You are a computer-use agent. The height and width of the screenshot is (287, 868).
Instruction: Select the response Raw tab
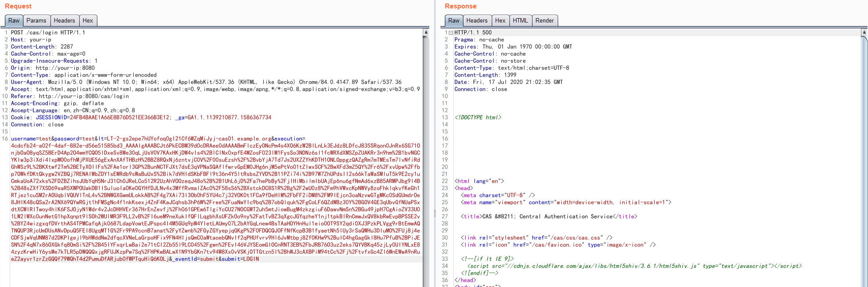pos(454,20)
